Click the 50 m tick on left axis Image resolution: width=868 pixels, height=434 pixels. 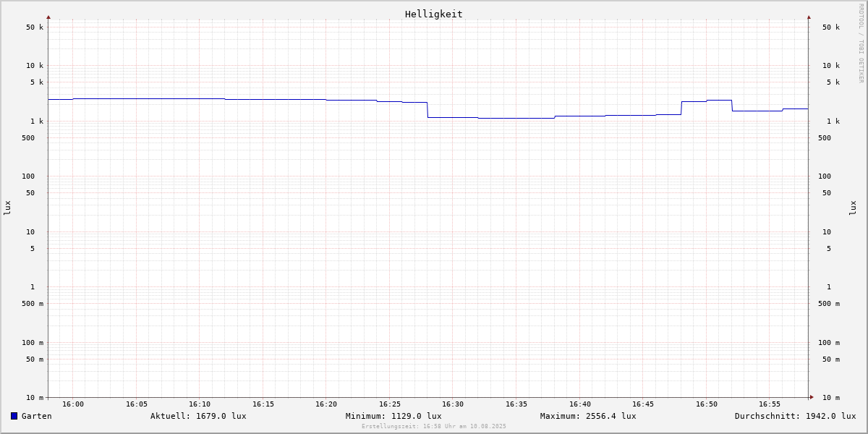pos(35,359)
